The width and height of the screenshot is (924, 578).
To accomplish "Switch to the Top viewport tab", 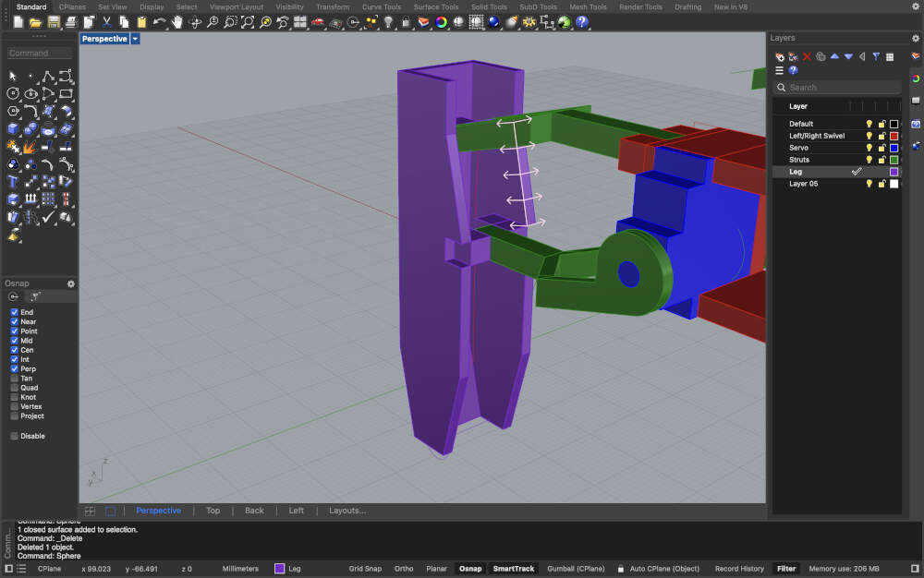I will point(213,511).
